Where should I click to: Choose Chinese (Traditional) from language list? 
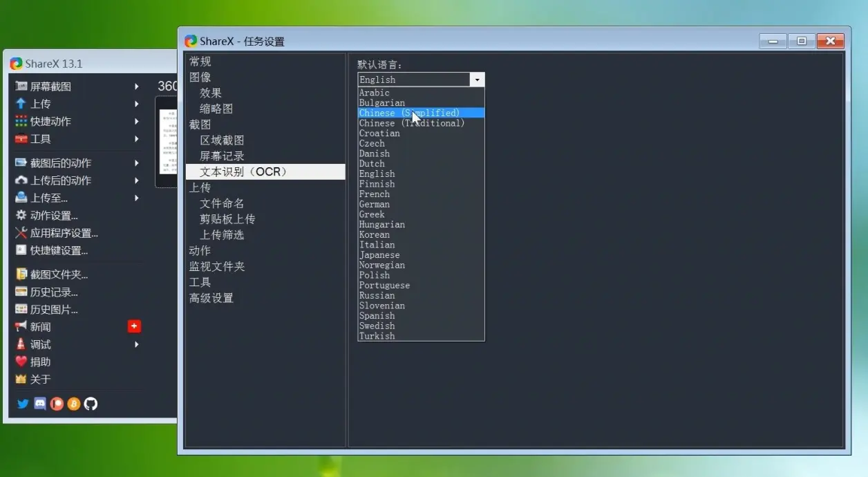(421, 123)
